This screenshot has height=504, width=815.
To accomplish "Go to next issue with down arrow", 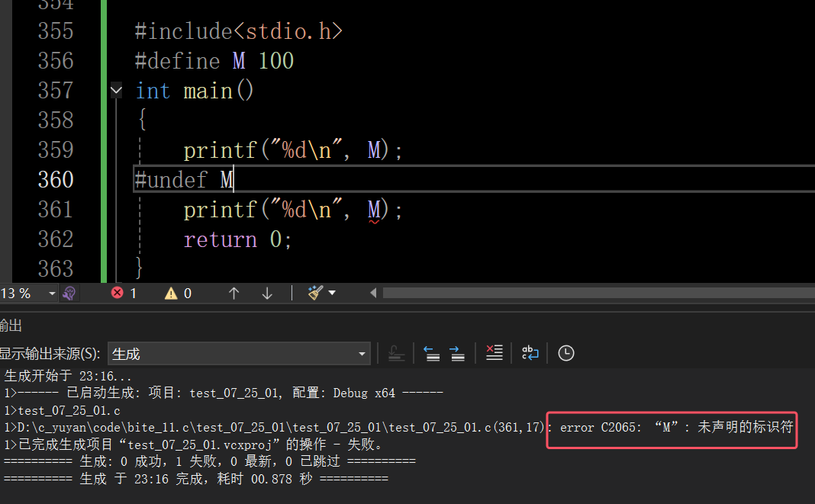I will (267, 294).
